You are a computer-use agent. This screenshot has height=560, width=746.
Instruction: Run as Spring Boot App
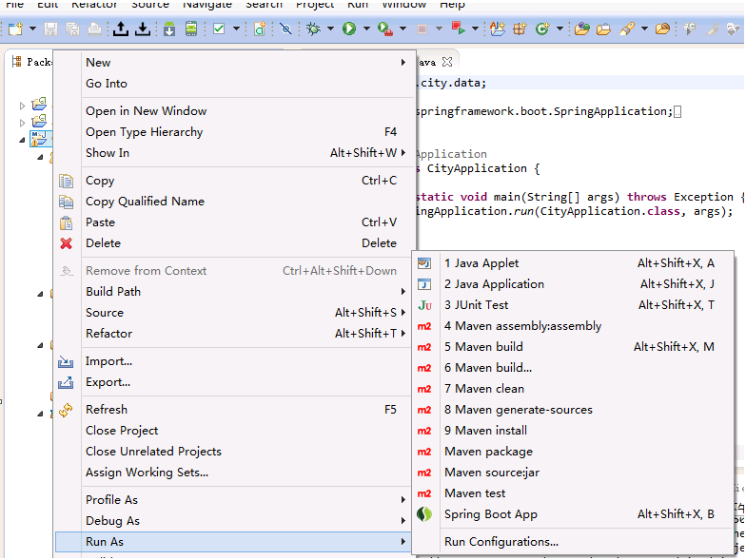(x=573, y=514)
